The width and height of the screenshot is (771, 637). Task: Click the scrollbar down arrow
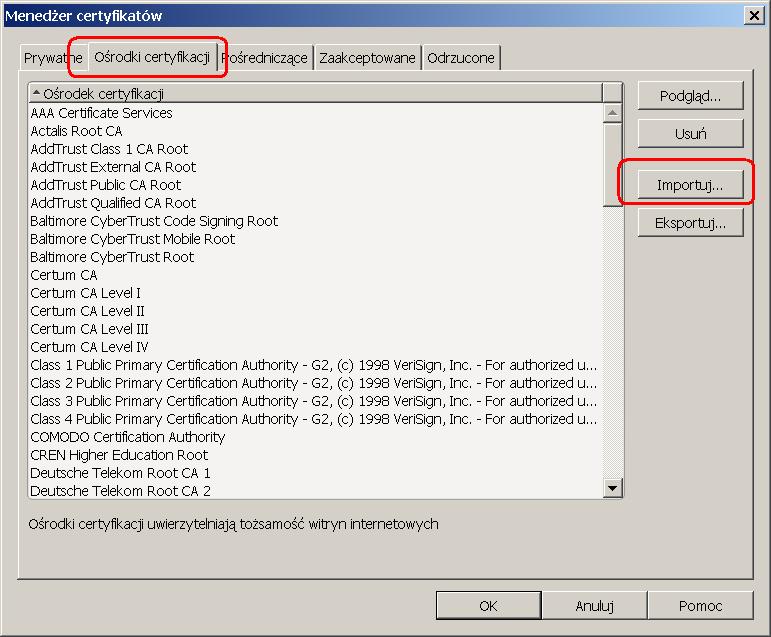tap(614, 488)
